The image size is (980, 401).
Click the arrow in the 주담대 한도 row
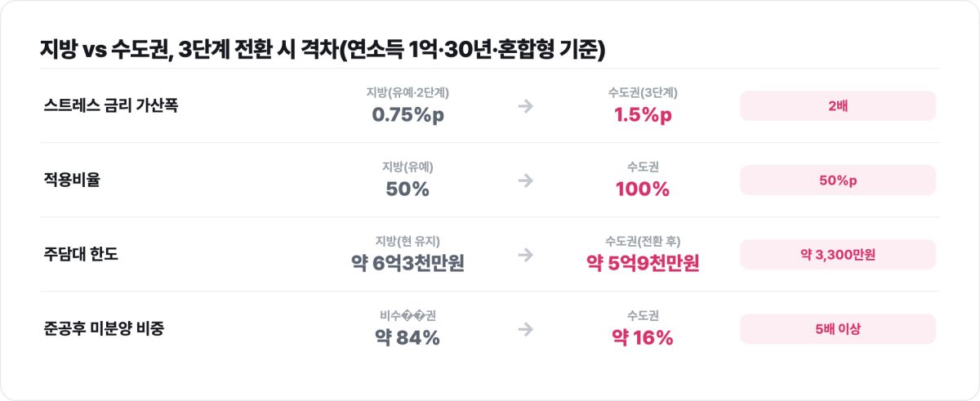coord(525,255)
